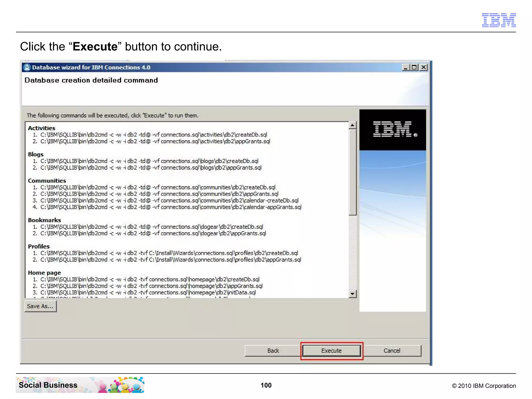Click the activities\db2\createDb.sql command line
Viewport: 532px width, 399px height.
coord(150,135)
